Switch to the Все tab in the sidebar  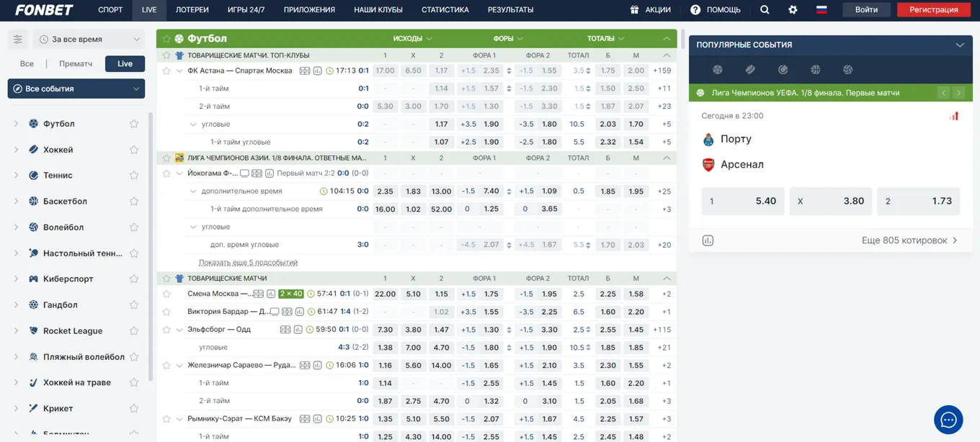tap(27, 64)
